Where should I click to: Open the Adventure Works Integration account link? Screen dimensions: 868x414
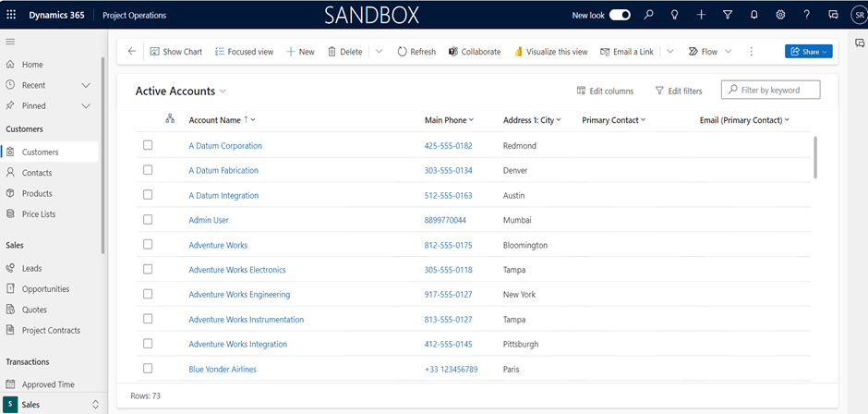(237, 345)
